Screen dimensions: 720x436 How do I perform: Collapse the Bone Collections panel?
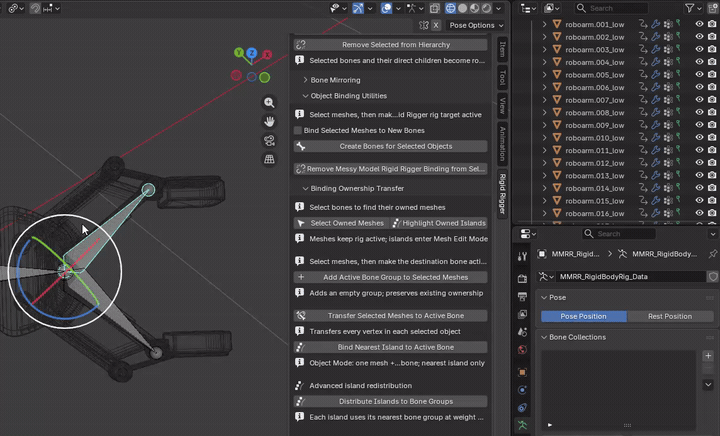(544, 337)
